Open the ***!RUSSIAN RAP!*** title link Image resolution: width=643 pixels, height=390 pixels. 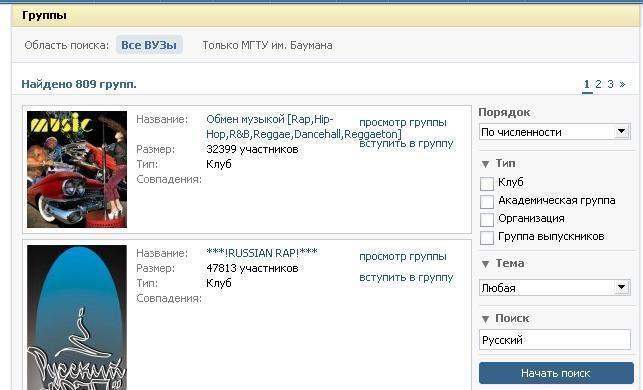pyautogui.click(x=262, y=253)
